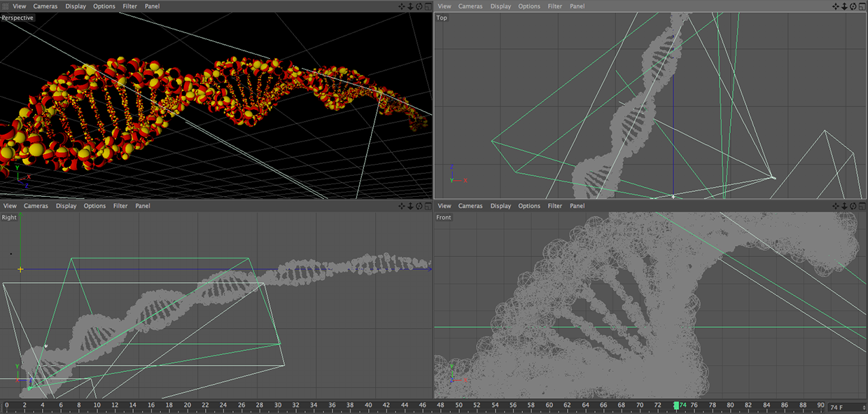Click the pan icon in Top viewport
Viewport: 868px width, 414px height.
836,6
